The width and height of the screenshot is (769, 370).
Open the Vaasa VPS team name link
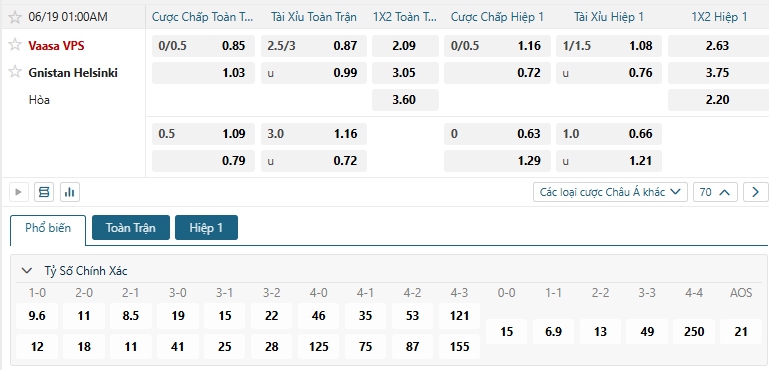point(56,46)
